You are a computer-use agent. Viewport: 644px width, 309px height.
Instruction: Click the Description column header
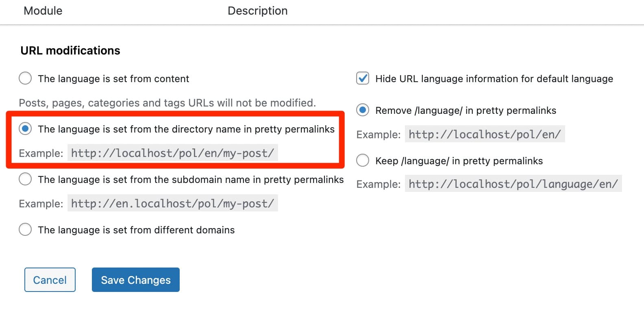click(257, 11)
